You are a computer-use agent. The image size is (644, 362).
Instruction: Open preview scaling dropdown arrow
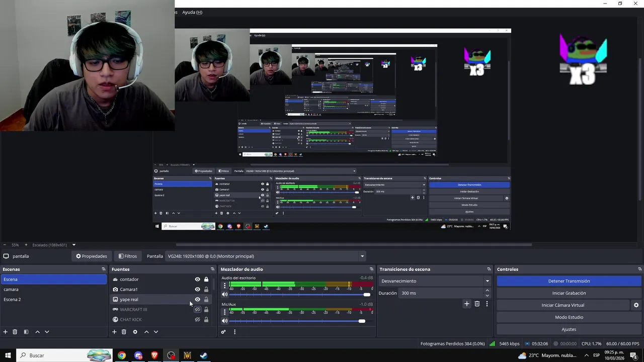coord(73,245)
